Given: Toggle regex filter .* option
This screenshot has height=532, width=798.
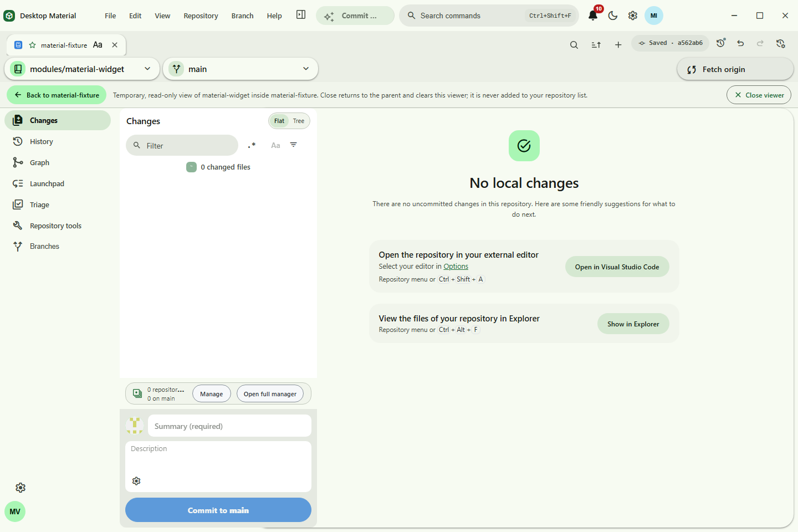Looking at the screenshot, I should pos(252,145).
